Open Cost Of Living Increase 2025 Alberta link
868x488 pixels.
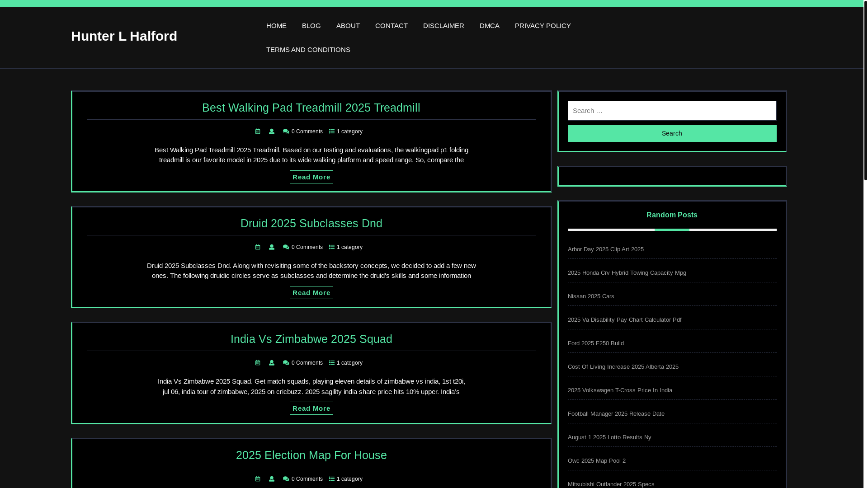coord(623,367)
